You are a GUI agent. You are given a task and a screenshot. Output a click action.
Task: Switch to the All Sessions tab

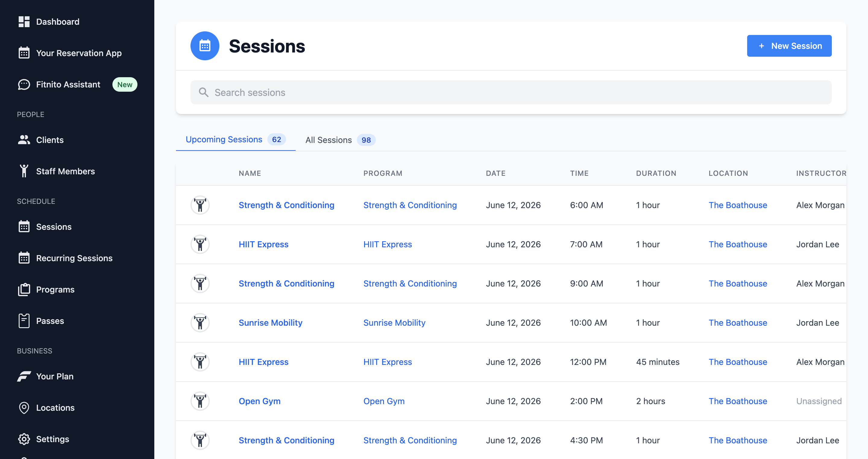pyautogui.click(x=340, y=140)
